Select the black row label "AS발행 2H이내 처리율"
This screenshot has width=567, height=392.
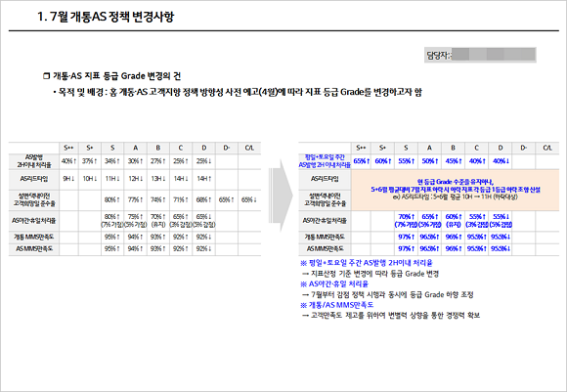pyautogui.click(x=34, y=161)
